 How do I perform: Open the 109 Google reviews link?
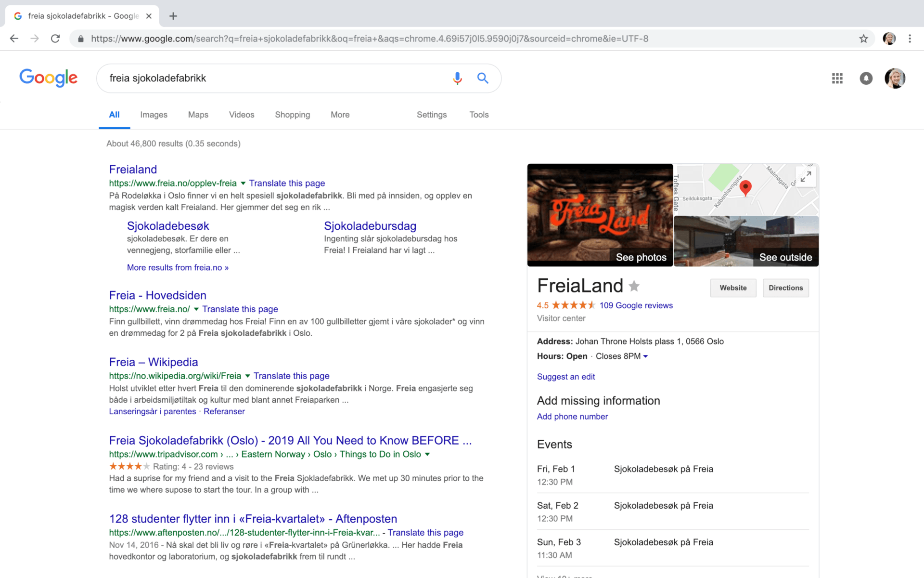tap(636, 305)
